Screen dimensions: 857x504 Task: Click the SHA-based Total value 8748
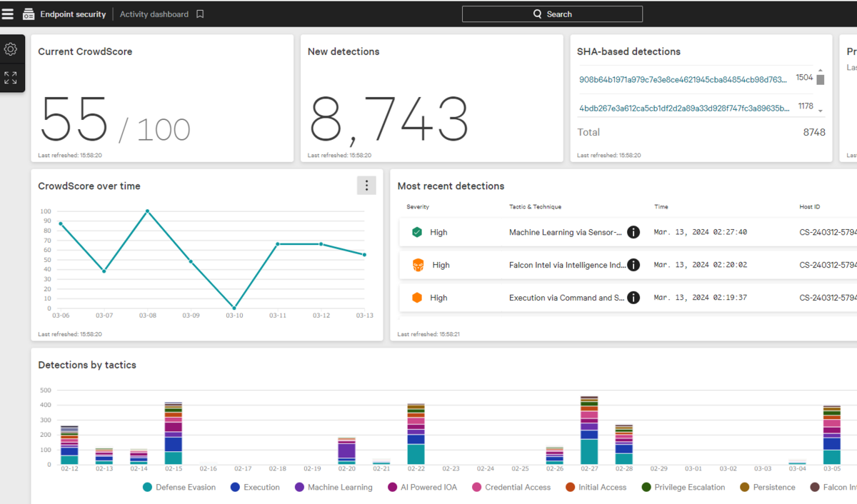[x=814, y=132]
